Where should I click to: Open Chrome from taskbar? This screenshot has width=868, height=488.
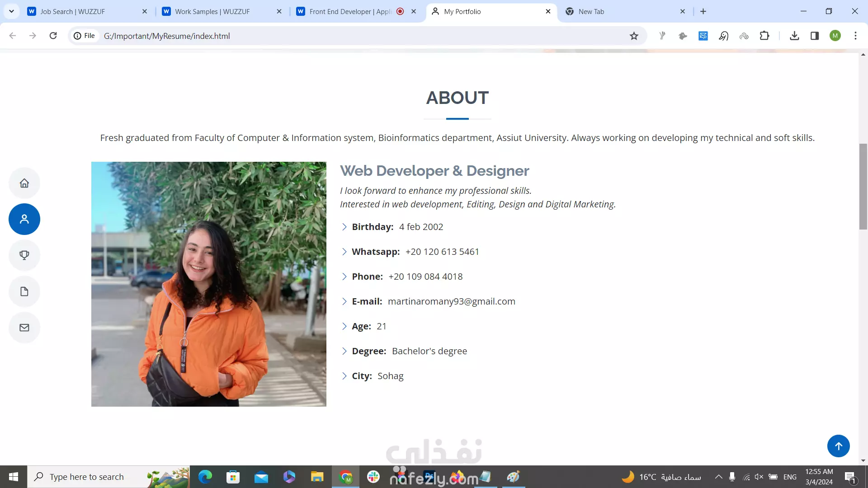point(346,477)
